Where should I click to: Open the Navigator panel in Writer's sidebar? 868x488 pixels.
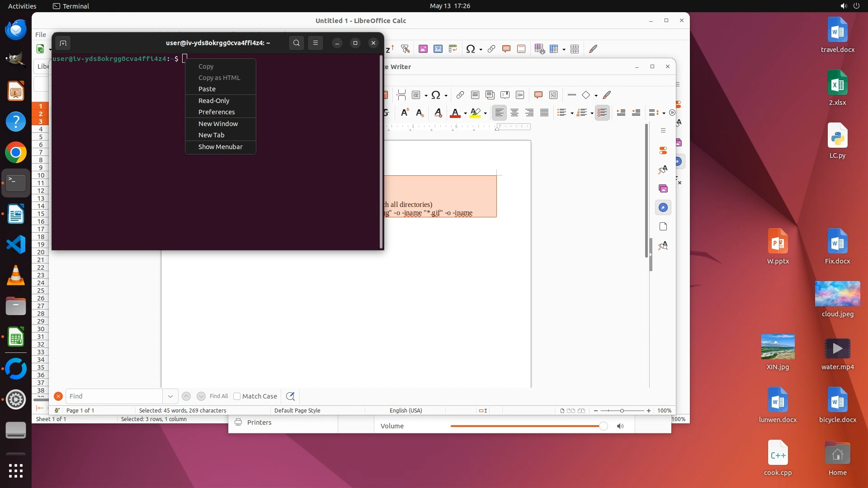(663, 208)
